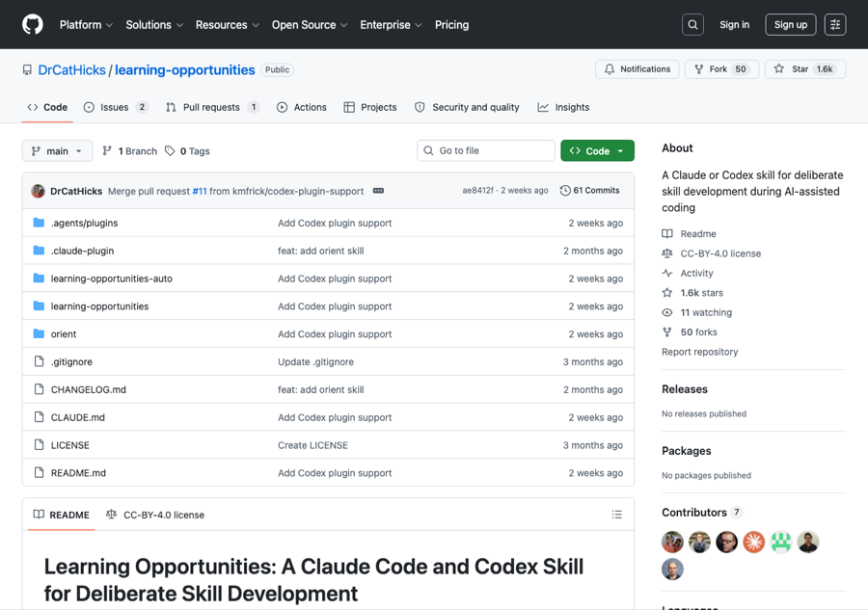
Task: Open learning-opportunities repository name link
Action: [x=185, y=70]
